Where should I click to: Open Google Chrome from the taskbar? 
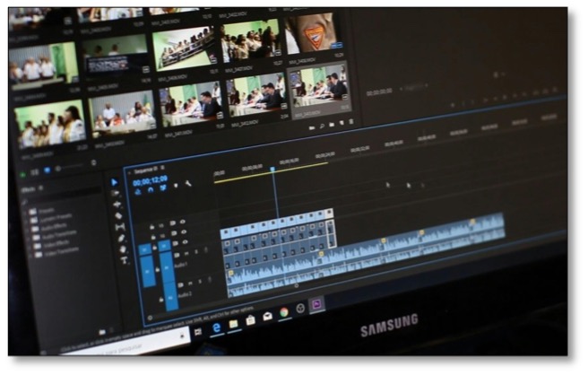coord(283,312)
